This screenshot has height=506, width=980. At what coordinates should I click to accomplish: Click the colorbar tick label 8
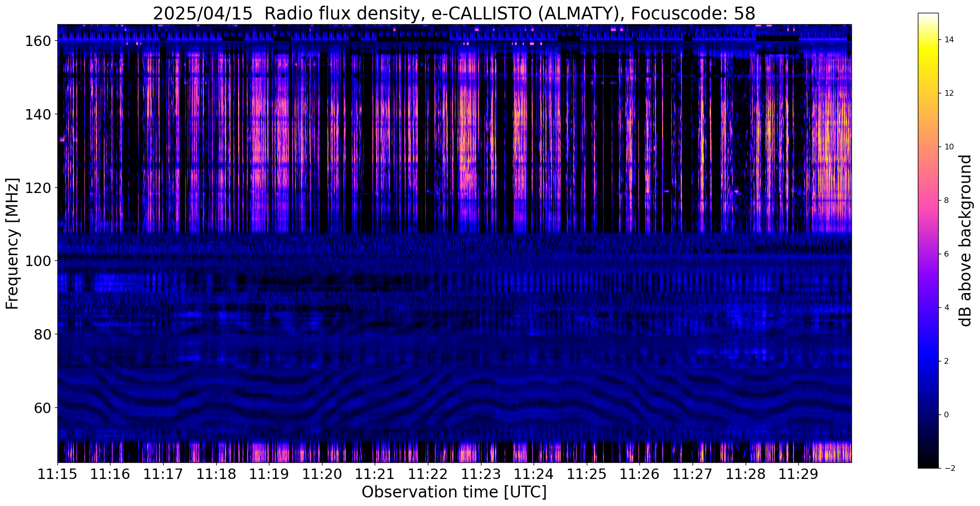pyautogui.click(x=947, y=201)
